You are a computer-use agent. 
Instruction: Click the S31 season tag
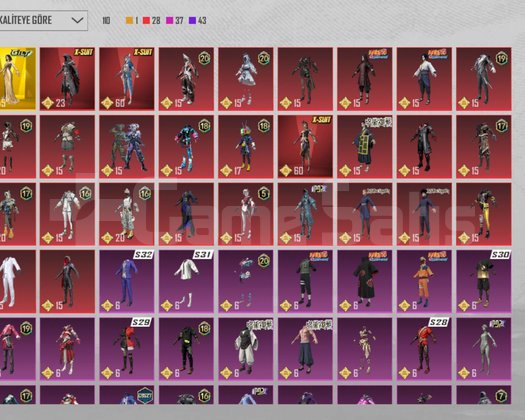(x=203, y=255)
